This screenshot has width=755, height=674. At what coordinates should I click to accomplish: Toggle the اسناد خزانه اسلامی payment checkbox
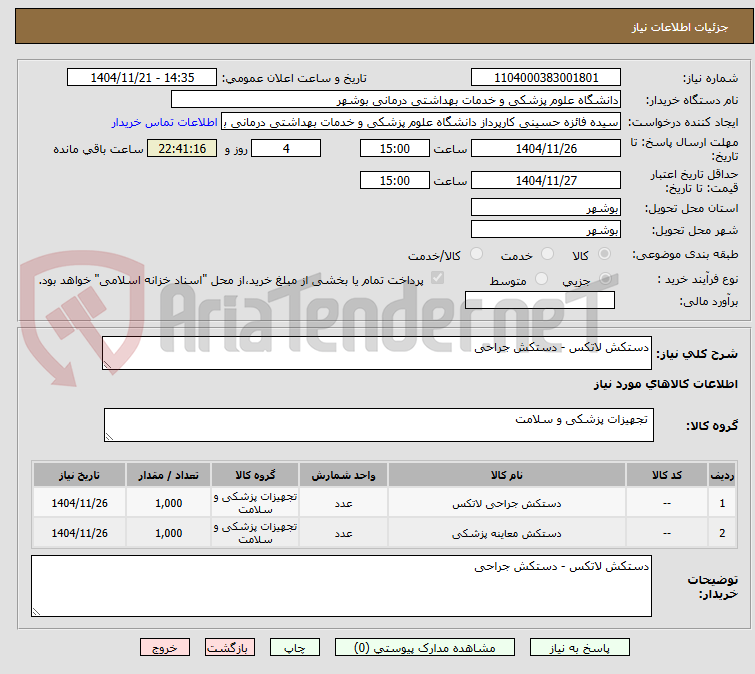point(437,278)
